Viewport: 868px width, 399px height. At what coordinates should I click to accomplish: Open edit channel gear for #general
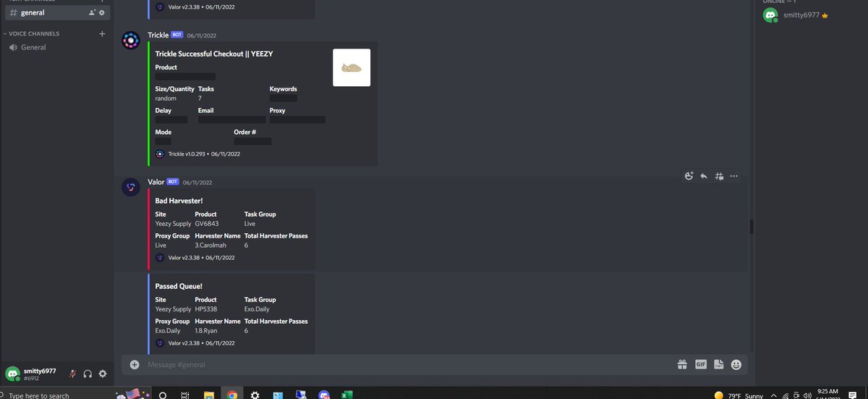pyautogui.click(x=101, y=13)
